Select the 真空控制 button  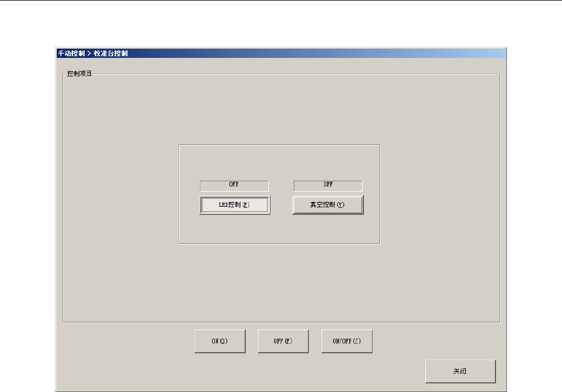pos(328,205)
